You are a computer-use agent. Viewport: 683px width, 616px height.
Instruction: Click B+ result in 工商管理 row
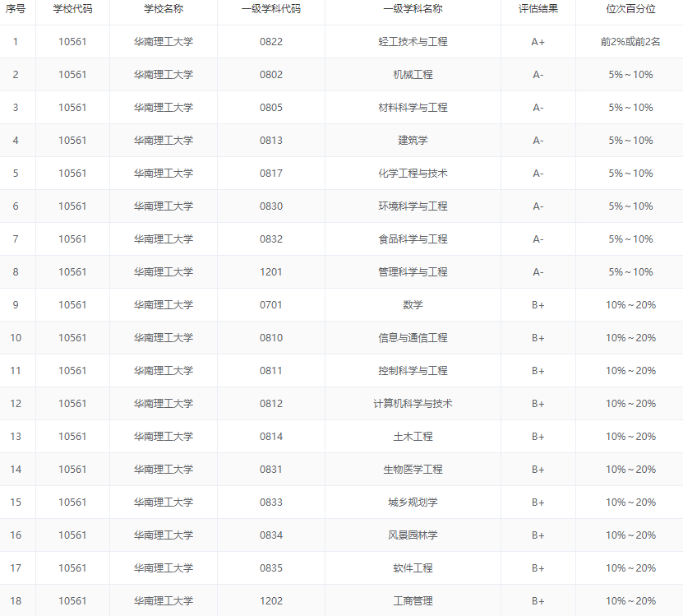coord(538,601)
